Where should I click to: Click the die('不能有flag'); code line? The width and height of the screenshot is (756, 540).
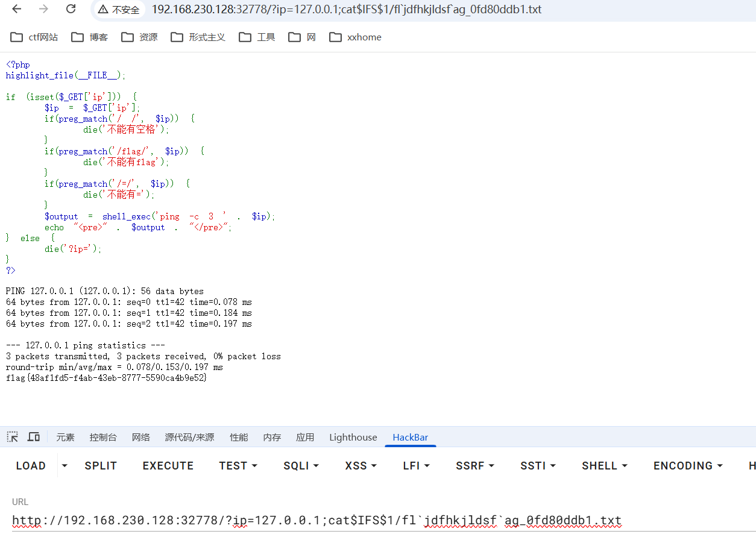127,162
